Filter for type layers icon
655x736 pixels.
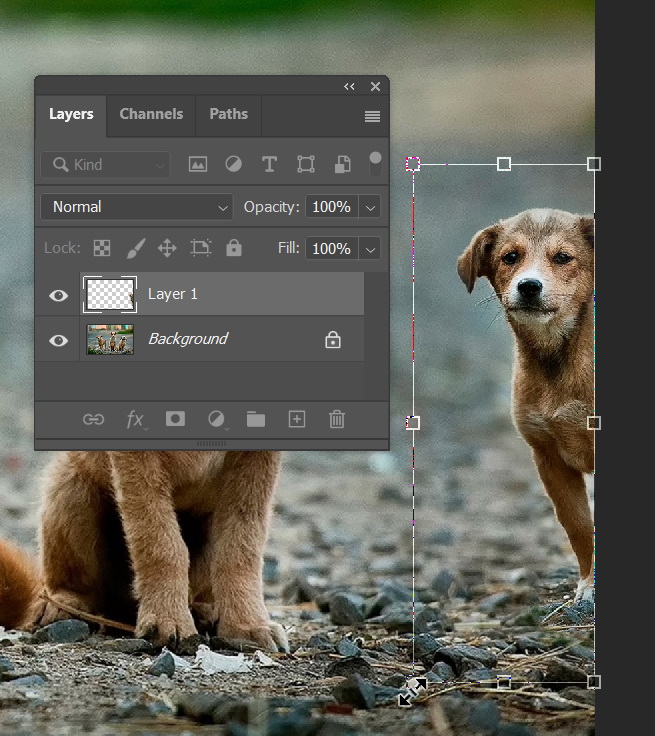[269, 164]
